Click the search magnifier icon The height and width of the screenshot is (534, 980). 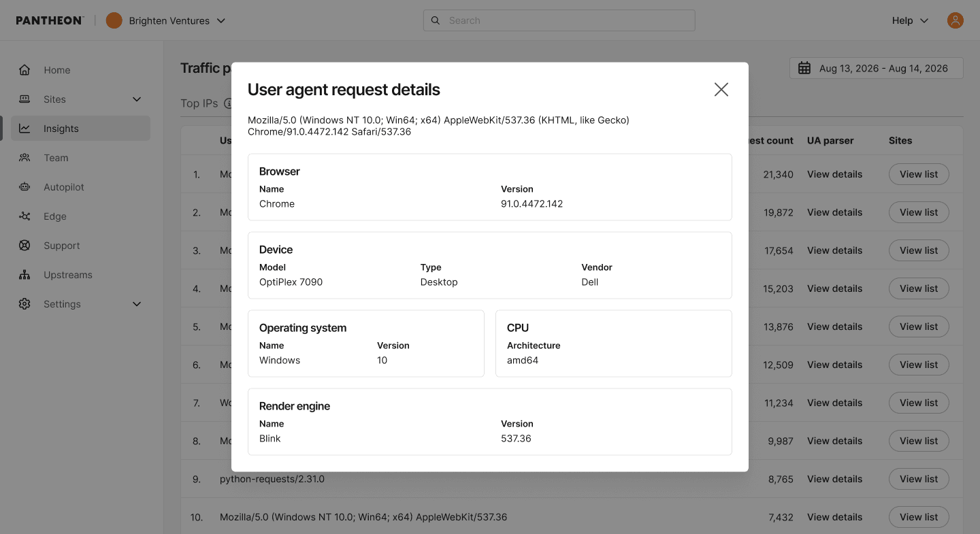pyautogui.click(x=436, y=20)
